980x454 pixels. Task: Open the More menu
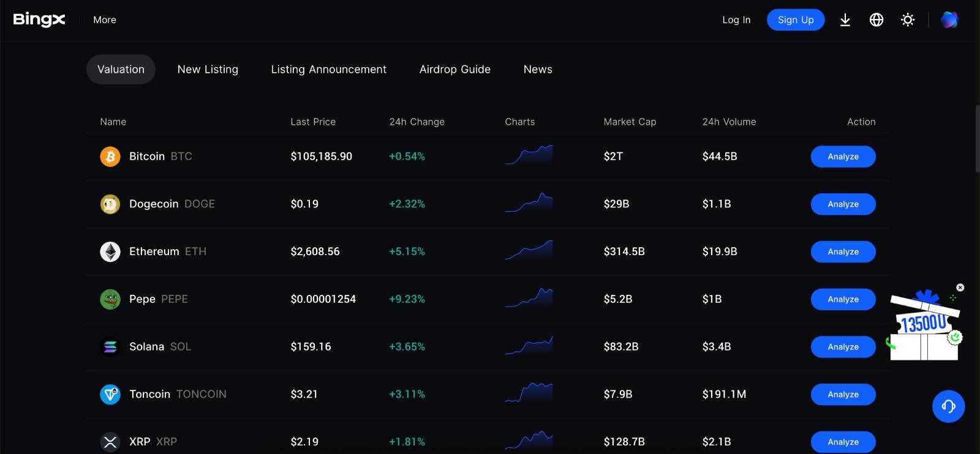[105, 20]
